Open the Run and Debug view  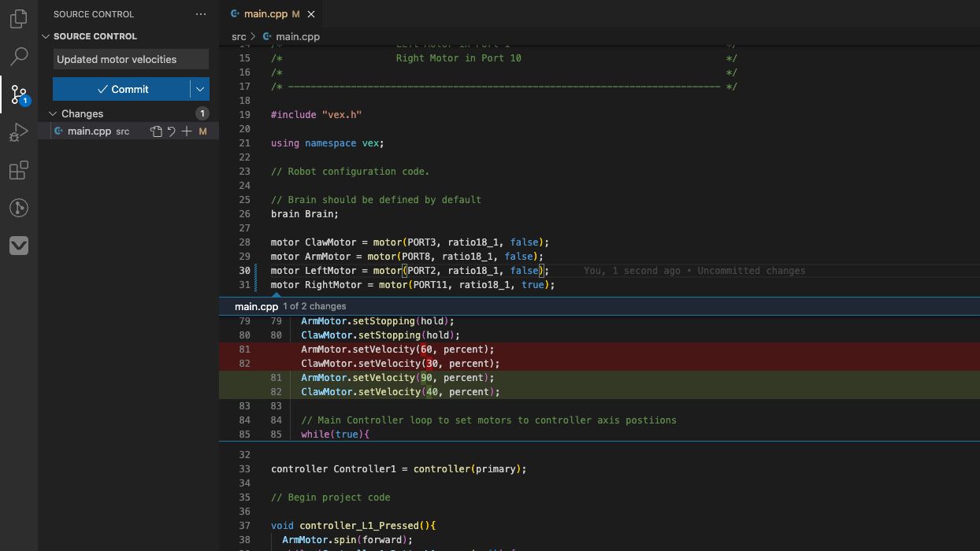(18, 131)
